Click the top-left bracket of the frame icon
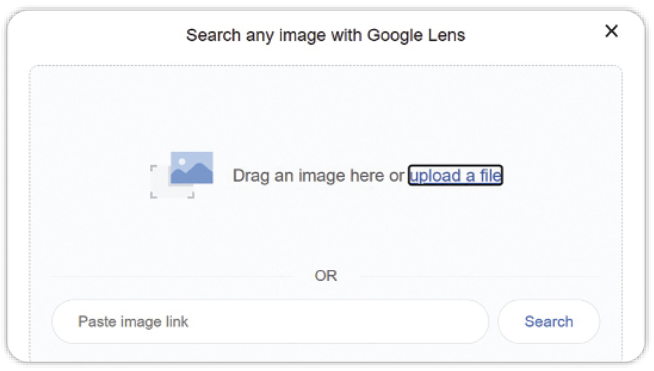Viewport: 654px width, 371px height. point(153,168)
